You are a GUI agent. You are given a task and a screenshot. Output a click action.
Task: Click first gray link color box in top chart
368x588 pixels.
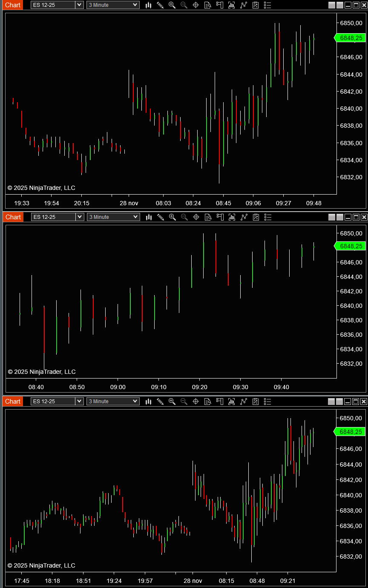[x=332, y=5]
